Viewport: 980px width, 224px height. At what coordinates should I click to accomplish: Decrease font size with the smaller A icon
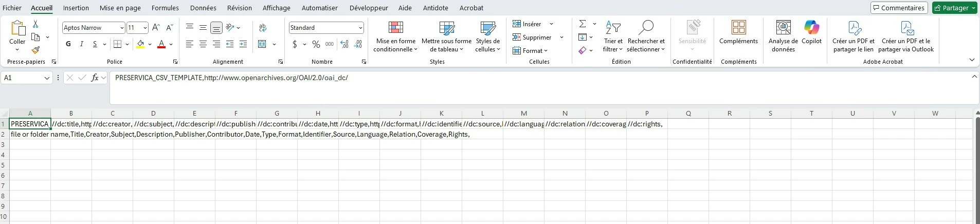pos(169,28)
